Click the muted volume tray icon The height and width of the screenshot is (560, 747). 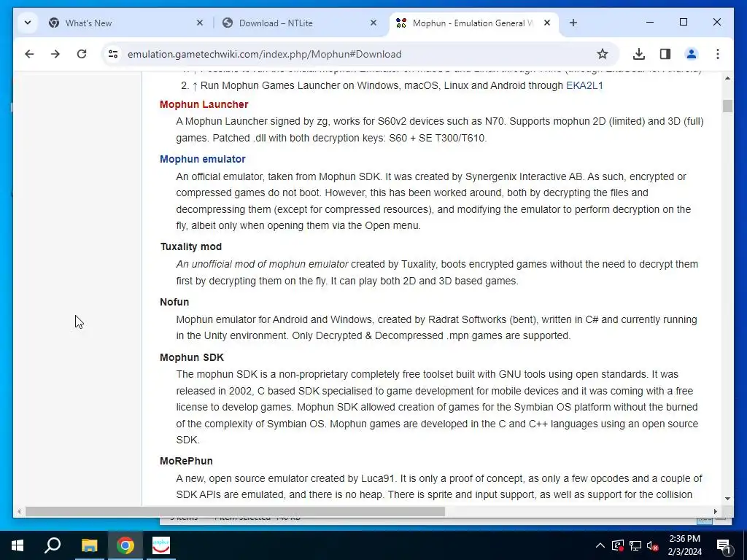652,545
